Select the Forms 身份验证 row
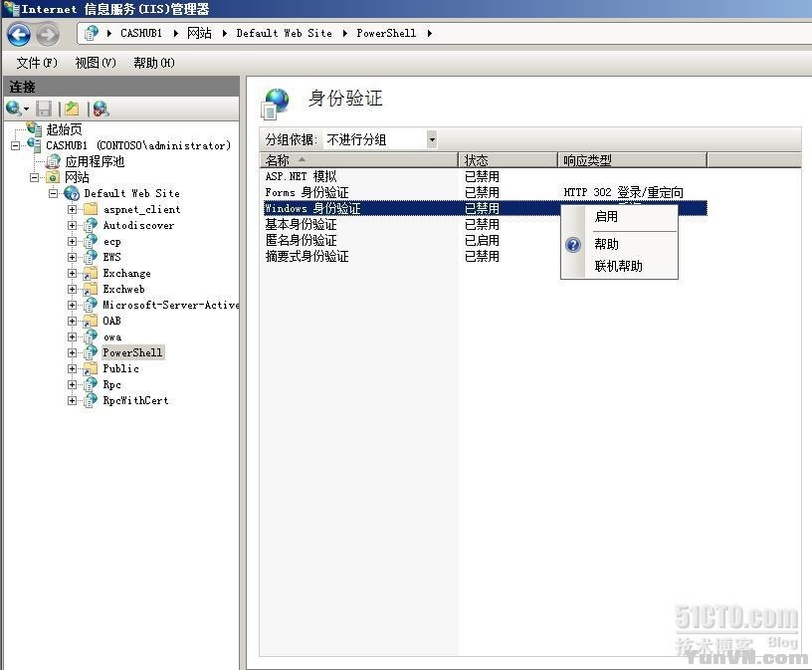Image resolution: width=812 pixels, height=670 pixels. pos(486,192)
